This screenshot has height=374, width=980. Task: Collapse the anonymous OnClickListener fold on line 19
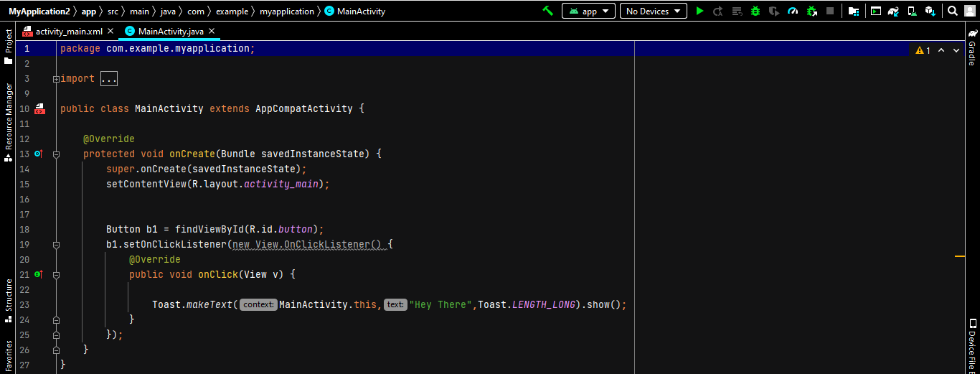(56, 245)
